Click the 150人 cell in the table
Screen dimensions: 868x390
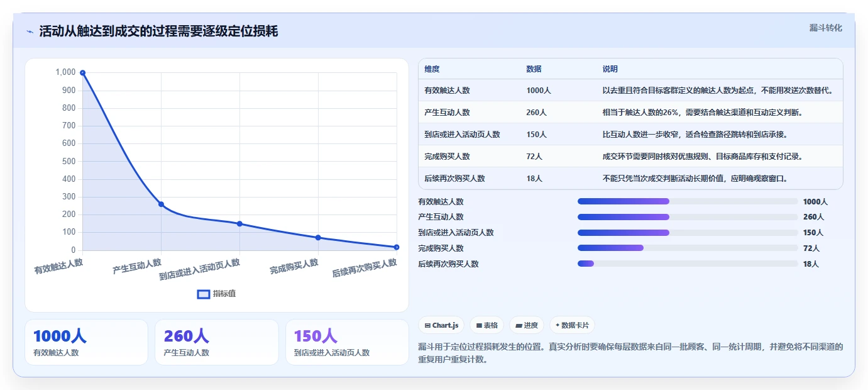(x=536, y=135)
